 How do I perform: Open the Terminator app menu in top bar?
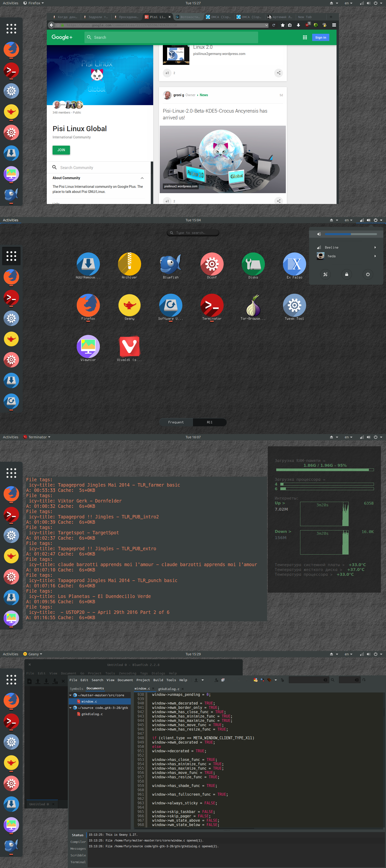click(36, 437)
